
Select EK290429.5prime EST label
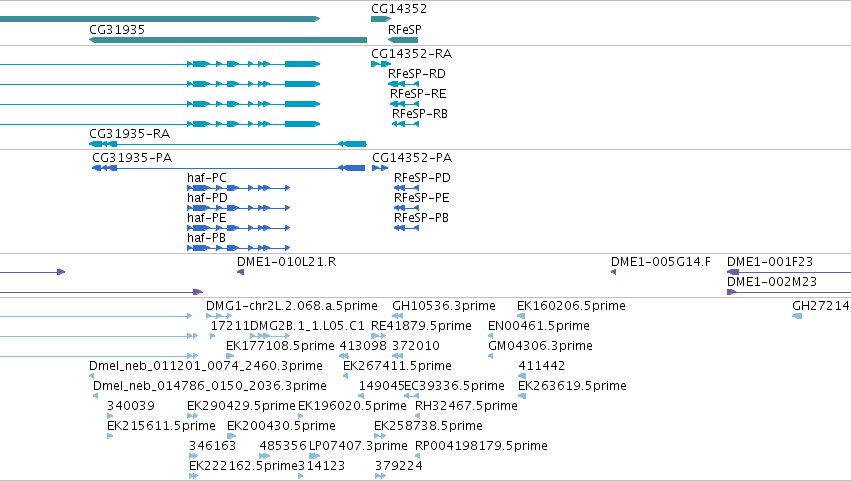[x=241, y=407]
